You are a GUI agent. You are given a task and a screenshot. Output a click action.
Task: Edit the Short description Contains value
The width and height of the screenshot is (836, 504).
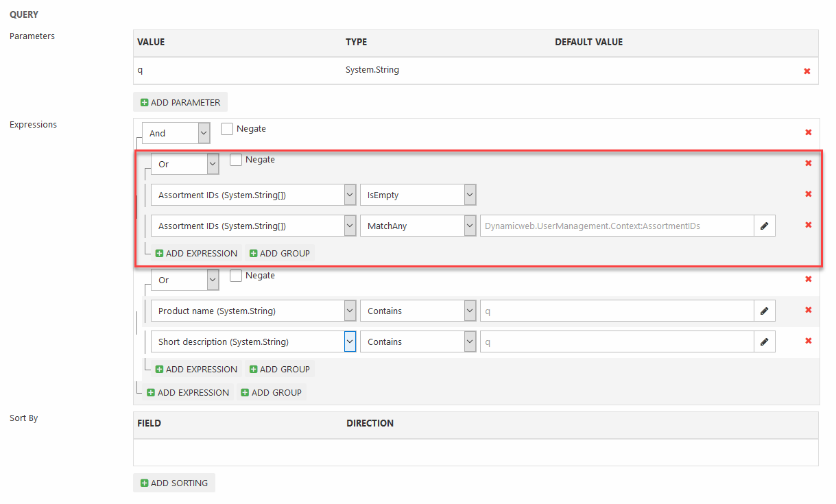point(765,341)
